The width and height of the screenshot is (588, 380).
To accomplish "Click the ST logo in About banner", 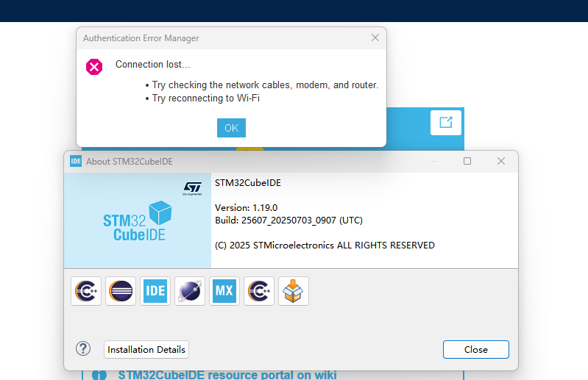I will (x=192, y=188).
